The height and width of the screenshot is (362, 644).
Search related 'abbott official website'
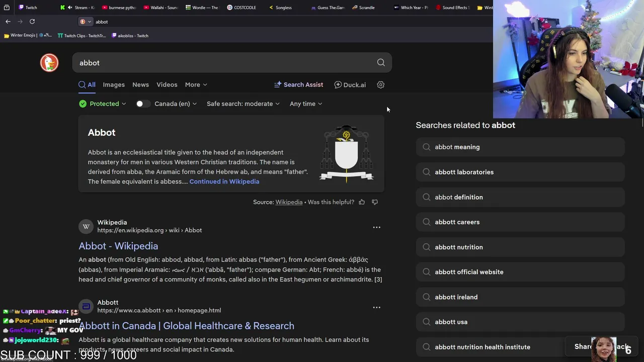(520, 272)
